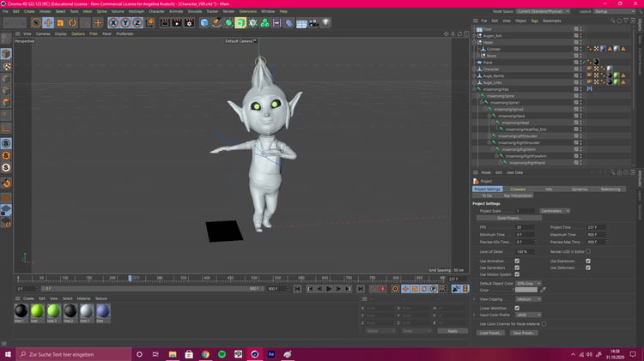Enable Use Color Channel for Node Material

[544, 324]
